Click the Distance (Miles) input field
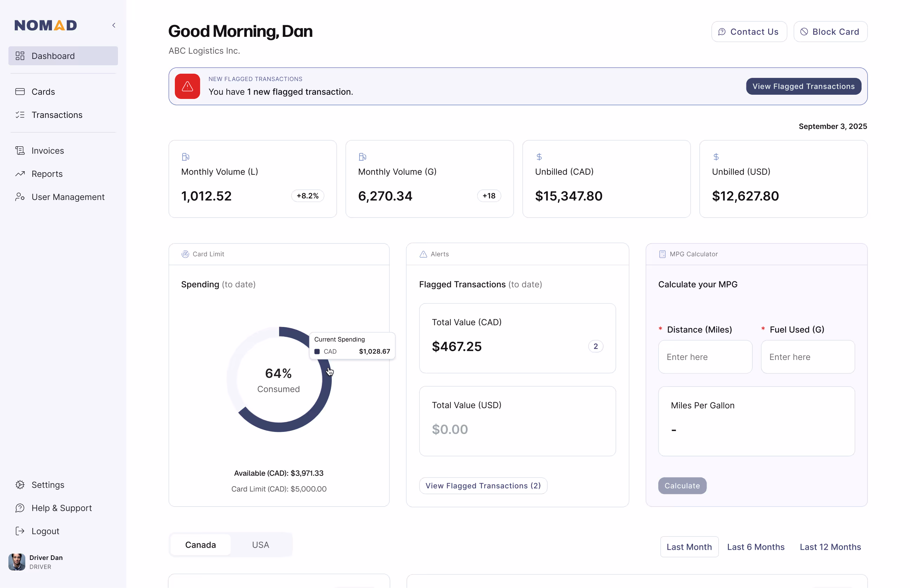The image size is (910, 588). 705,357
